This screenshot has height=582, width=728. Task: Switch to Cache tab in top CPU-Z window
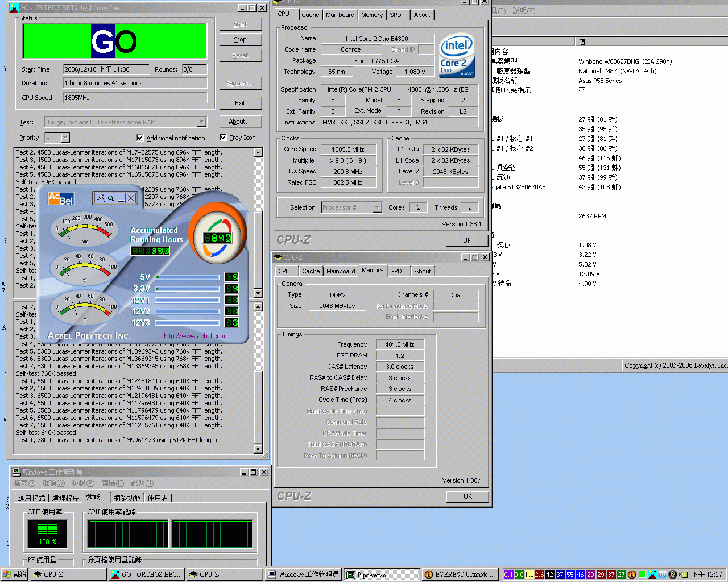click(x=311, y=15)
